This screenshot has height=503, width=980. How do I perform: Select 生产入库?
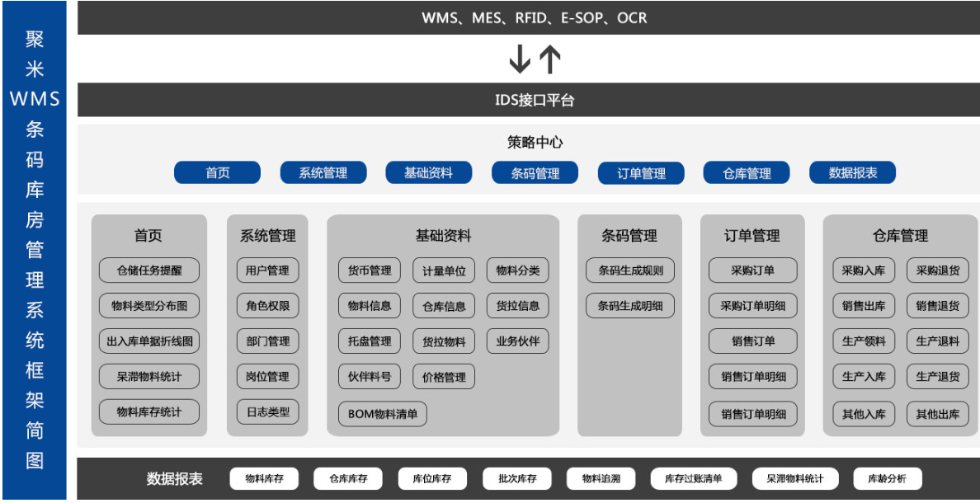point(864,377)
